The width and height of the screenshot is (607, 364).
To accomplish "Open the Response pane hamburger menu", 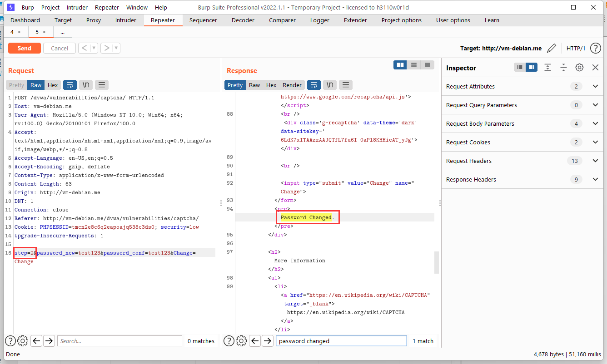I will coord(346,85).
